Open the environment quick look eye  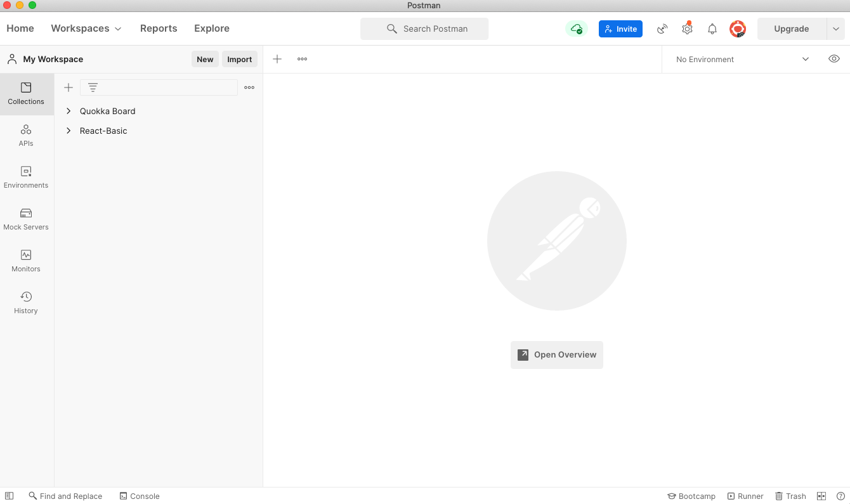pyautogui.click(x=834, y=59)
